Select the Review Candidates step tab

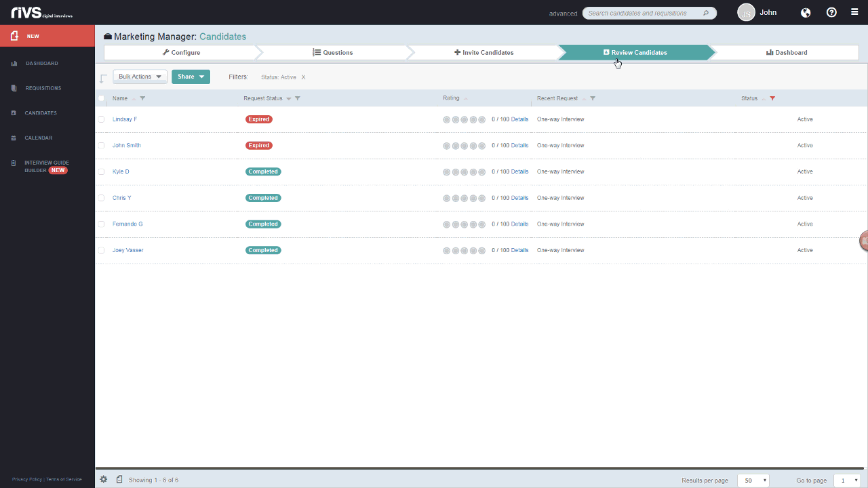coord(635,52)
